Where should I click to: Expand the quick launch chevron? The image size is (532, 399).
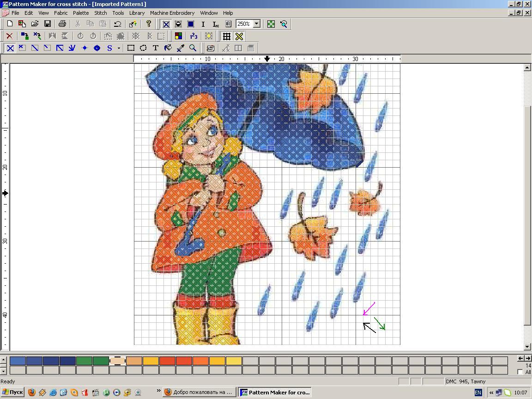pos(158,391)
